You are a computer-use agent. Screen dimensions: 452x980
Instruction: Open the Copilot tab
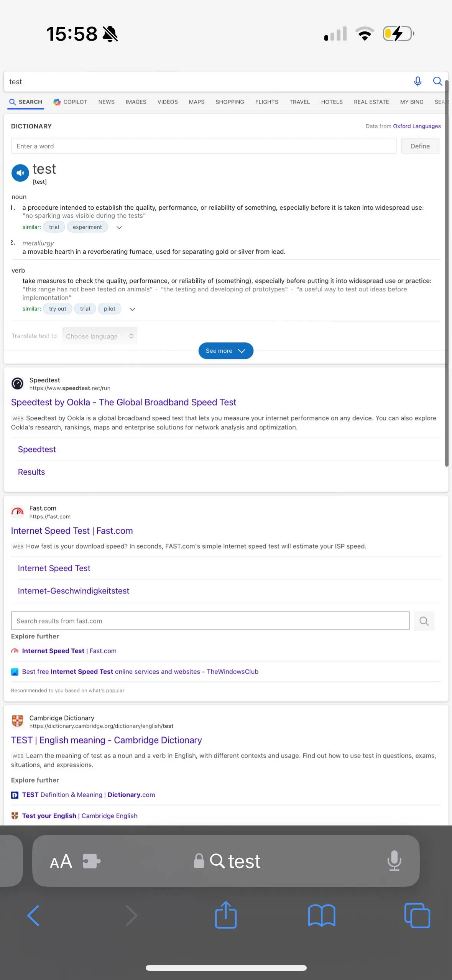point(71,102)
